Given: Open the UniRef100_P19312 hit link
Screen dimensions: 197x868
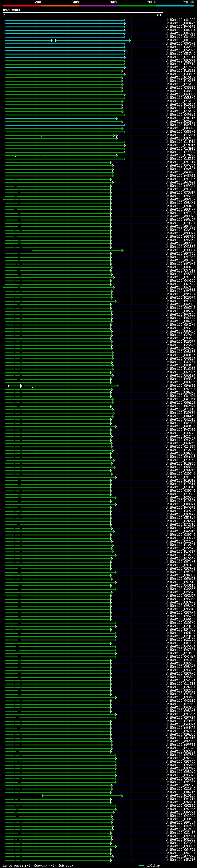Looking at the screenshot, I should [180, 480].
